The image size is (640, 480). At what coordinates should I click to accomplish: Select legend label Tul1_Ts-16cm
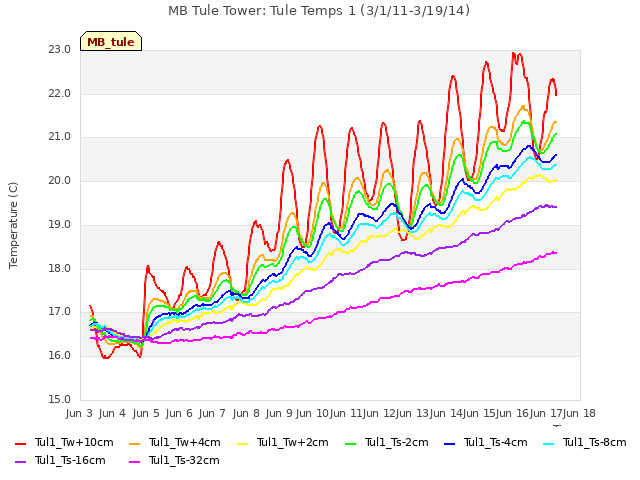[70, 460]
